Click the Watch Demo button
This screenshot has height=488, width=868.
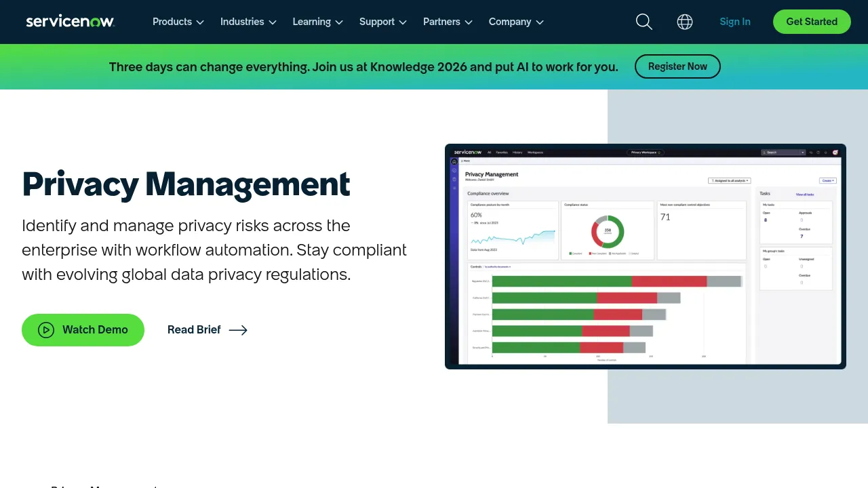pos(83,330)
